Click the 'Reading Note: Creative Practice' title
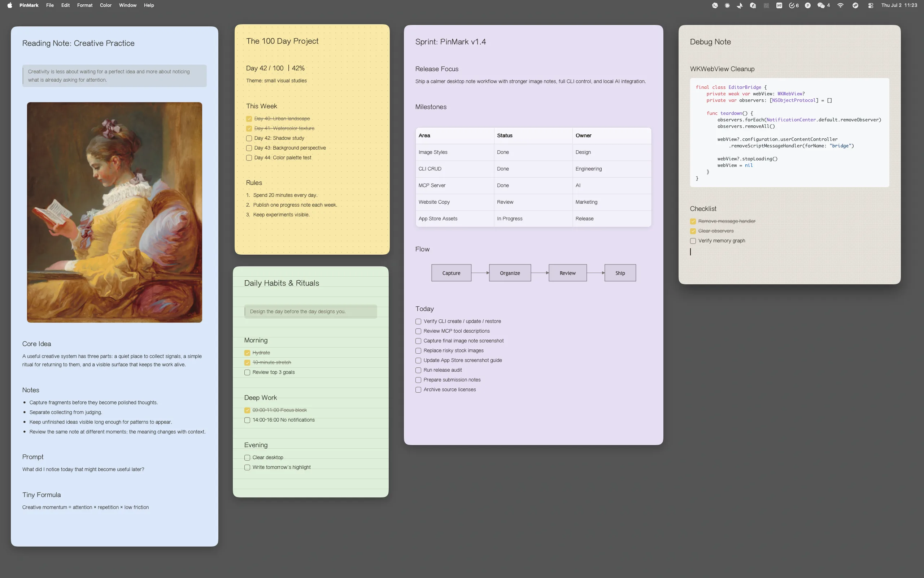Image resolution: width=924 pixels, height=578 pixels. pyautogui.click(x=78, y=43)
